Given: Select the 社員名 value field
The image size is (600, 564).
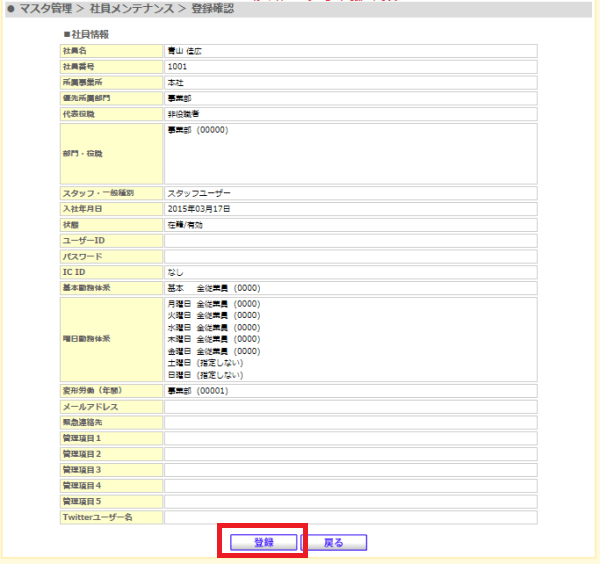Looking at the screenshot, I should point(351,51).
